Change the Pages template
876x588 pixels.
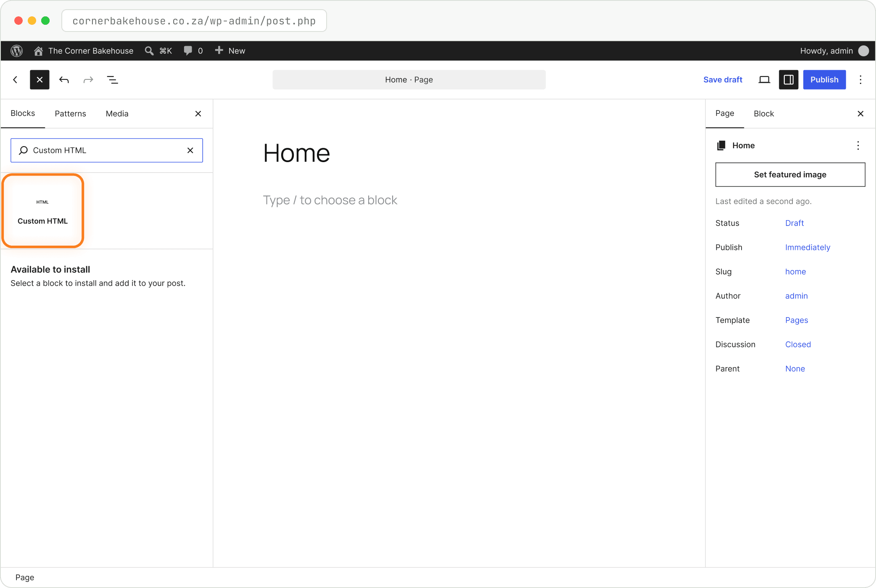click(x=796, y=320)
